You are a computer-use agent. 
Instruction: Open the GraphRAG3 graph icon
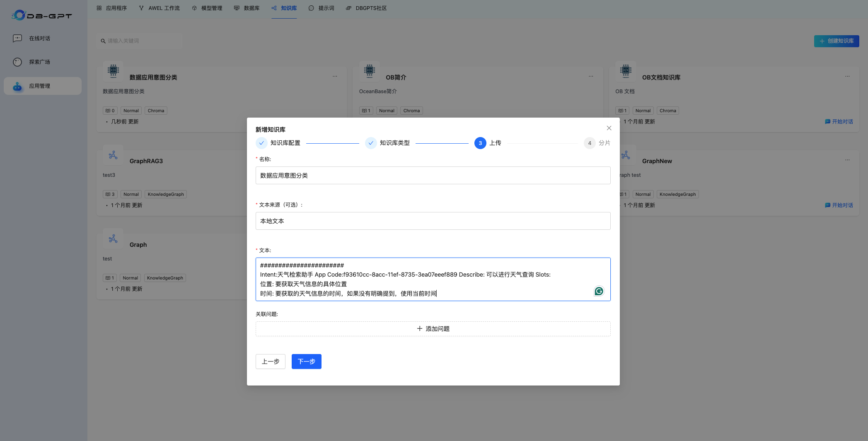(113, 155)
